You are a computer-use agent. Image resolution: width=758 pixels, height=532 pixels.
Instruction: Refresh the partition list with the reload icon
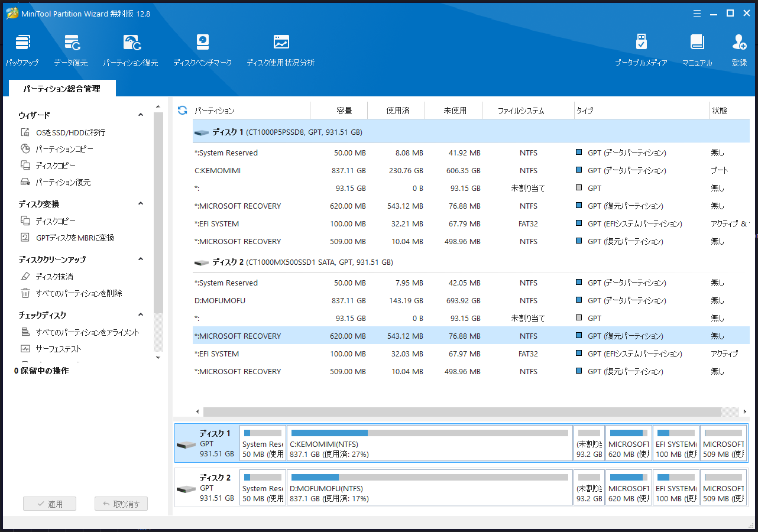pyautogui.click(x=183, y=111)
